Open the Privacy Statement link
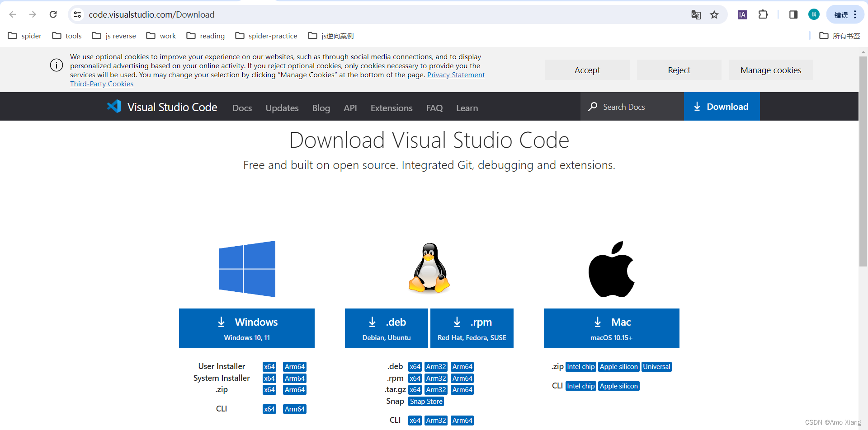868x430 pixels. pyautogui.click(x=456, y=75)
